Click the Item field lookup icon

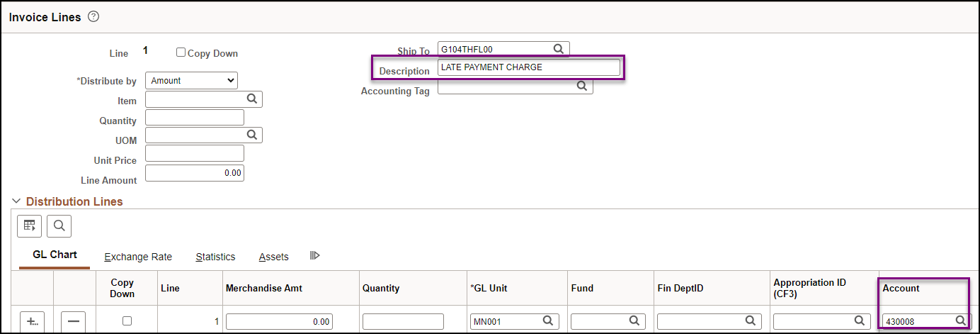pyautogui.click(x=252, y=99)
